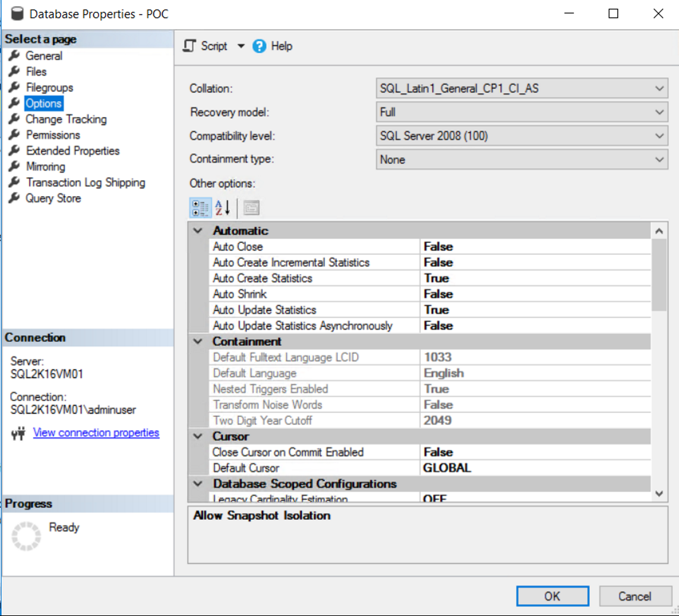Maximize the Database Properties window
This screenshot has height=616, width=679.
click(x=613, y=13)
